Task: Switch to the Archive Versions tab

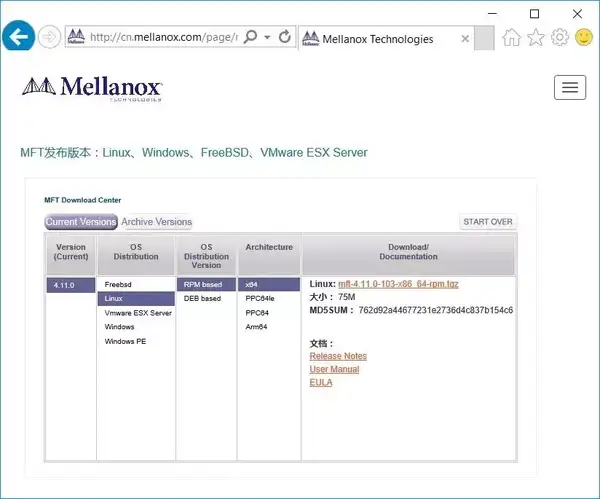Action: point(156,222)
